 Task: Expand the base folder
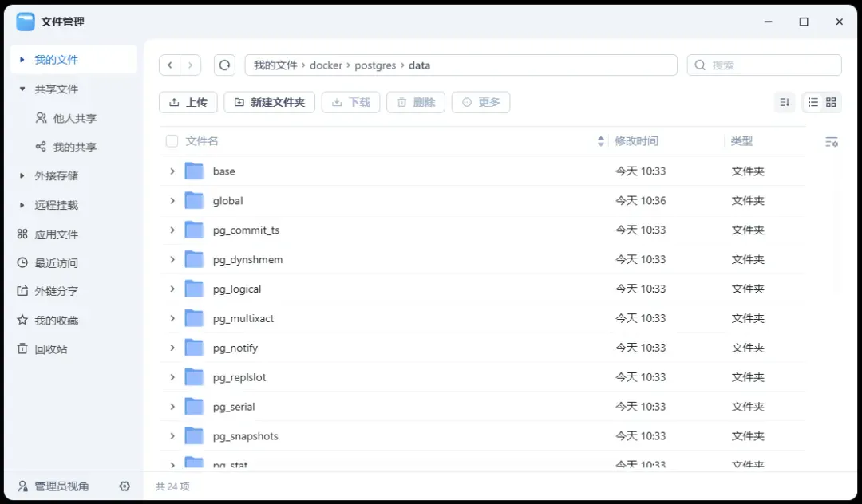[x=172, y=171]
